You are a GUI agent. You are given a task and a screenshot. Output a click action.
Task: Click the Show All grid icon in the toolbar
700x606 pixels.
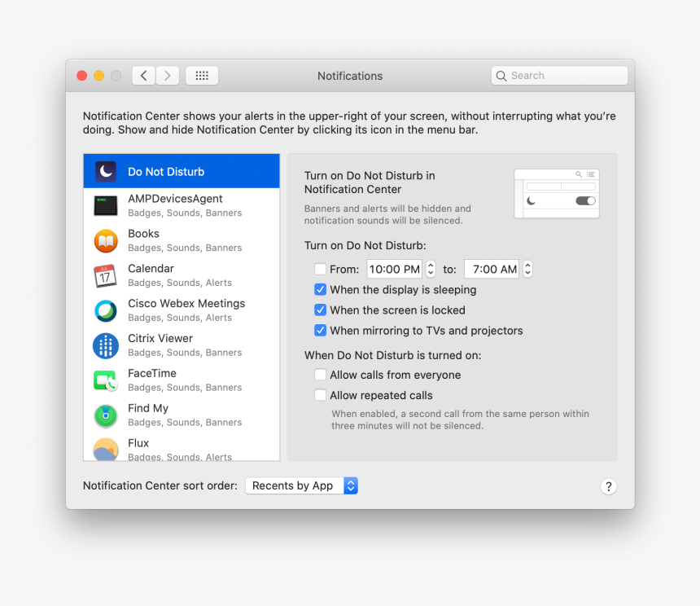[201, 75]
